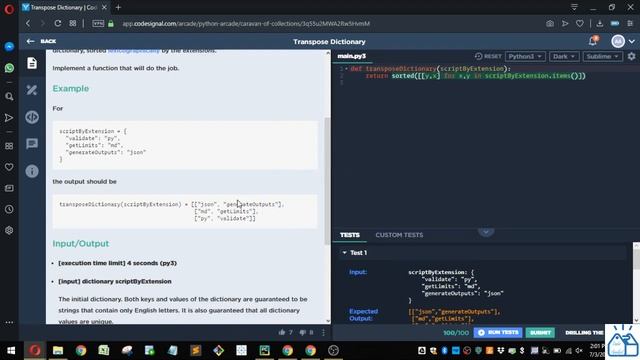The height and width of the screenshot is (360, 640).
Task: Click the volume icon in system tray
Action: tap(579, 351)
